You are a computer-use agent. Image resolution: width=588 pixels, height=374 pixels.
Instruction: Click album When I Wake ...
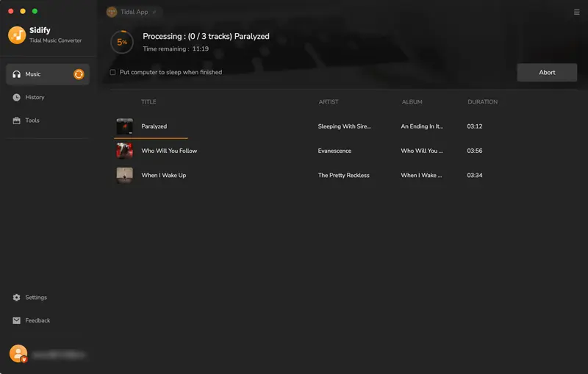coord(421,175)
